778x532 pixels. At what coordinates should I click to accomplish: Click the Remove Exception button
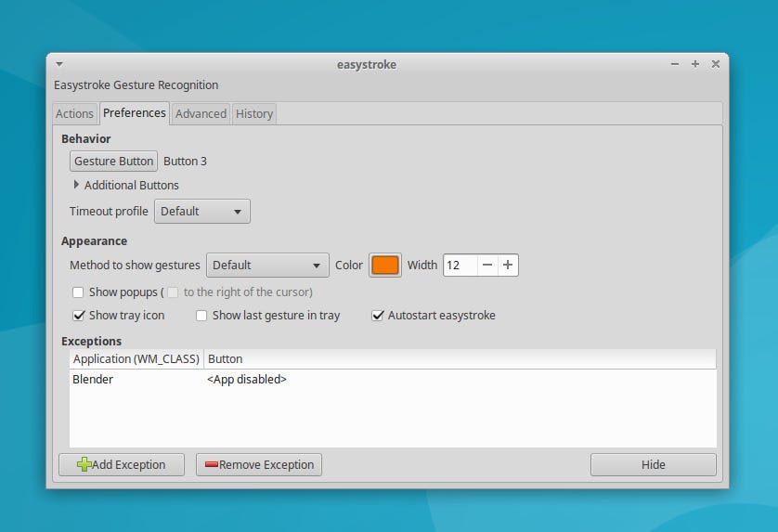coord(259,465)
